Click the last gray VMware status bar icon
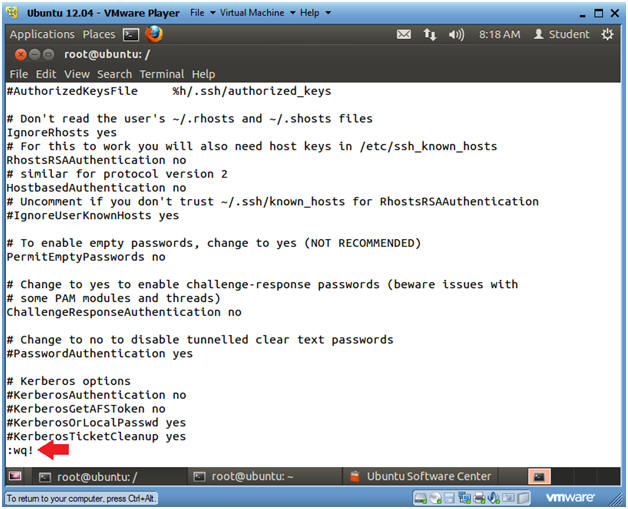628x509 pixels. click(x=523, y=498)
